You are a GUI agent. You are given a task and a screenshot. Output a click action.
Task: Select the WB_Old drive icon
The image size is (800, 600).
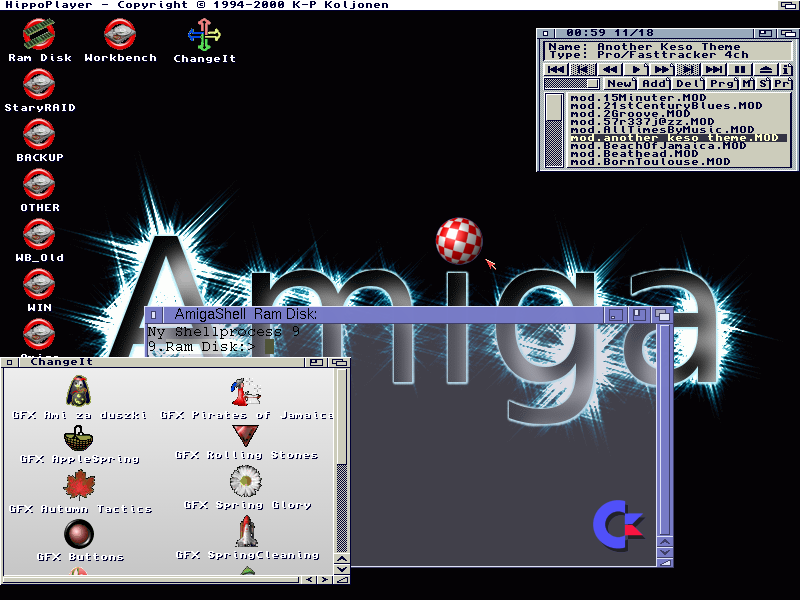coord(39,234)
